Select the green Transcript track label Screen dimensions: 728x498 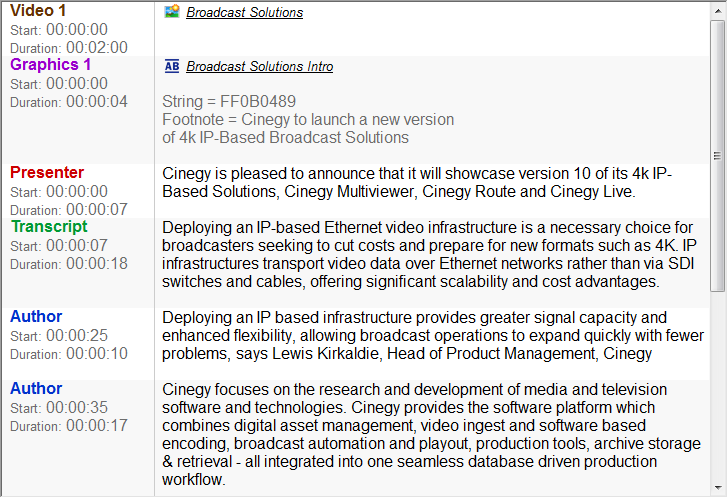[49, 227]
